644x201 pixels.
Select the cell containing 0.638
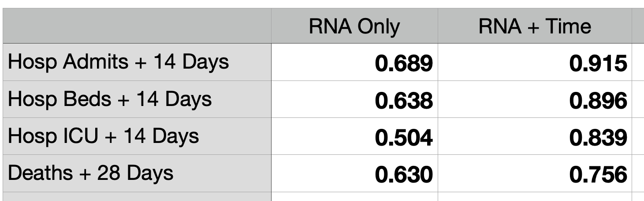tap(354, 99)
